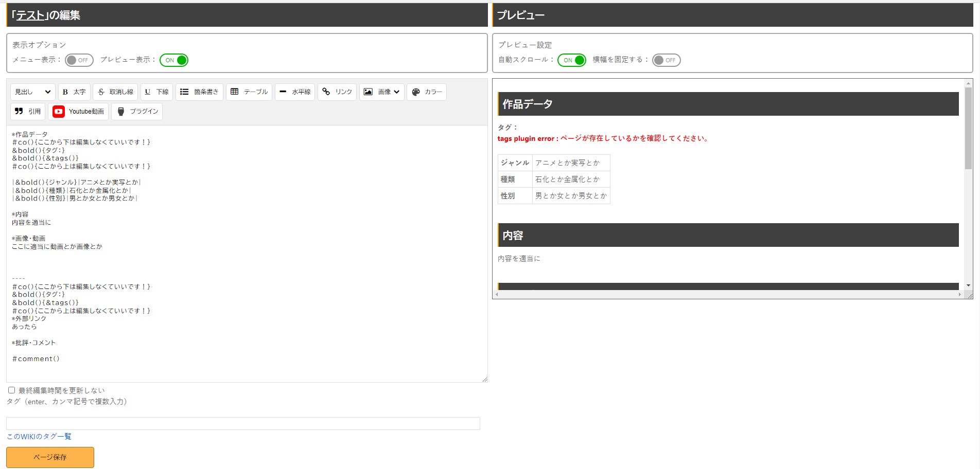The height and width of the screenshot is (469, 980).
Task: Turn off the プレビュー表示 toggle
Action: click(174, 60)
